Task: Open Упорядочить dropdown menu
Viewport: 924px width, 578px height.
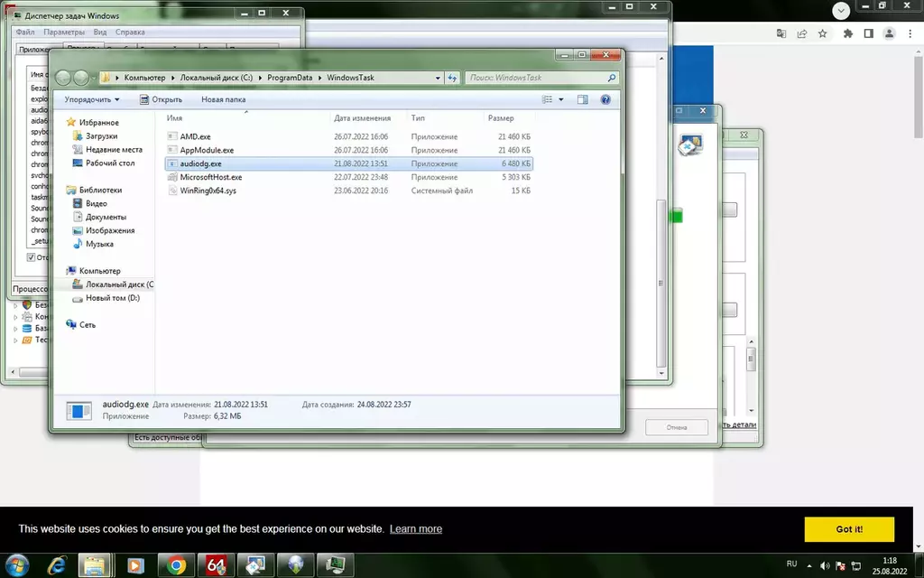Action: [x=92, y=99]
